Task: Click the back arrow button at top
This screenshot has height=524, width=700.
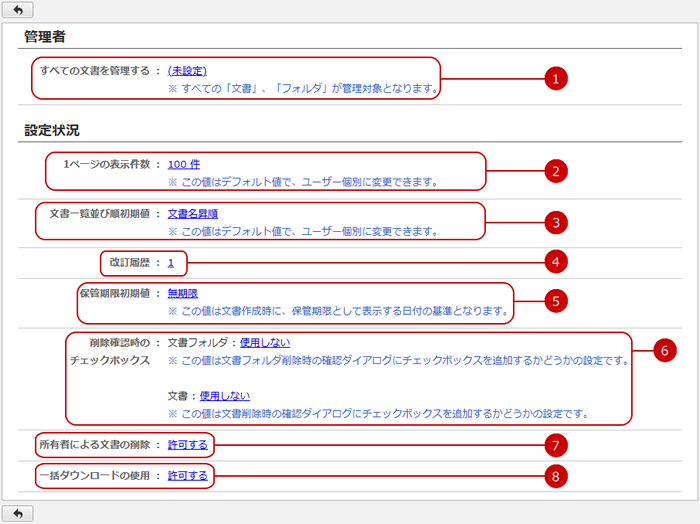Action: 17,9
